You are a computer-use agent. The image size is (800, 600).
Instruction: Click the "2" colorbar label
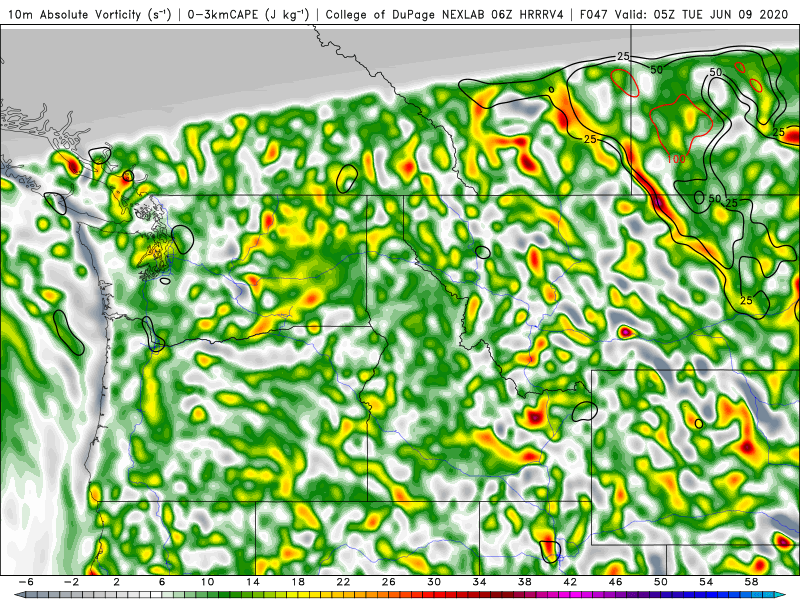click(x=116, y=582)
